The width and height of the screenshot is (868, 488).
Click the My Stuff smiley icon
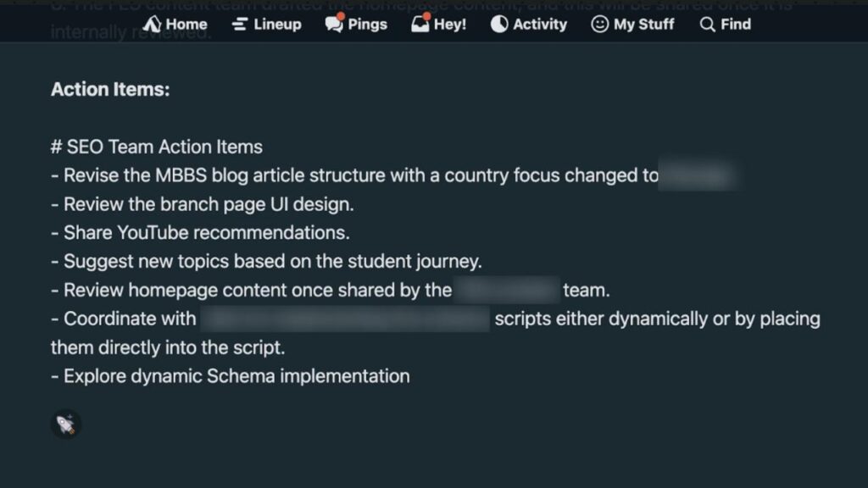tap(600, 25)
